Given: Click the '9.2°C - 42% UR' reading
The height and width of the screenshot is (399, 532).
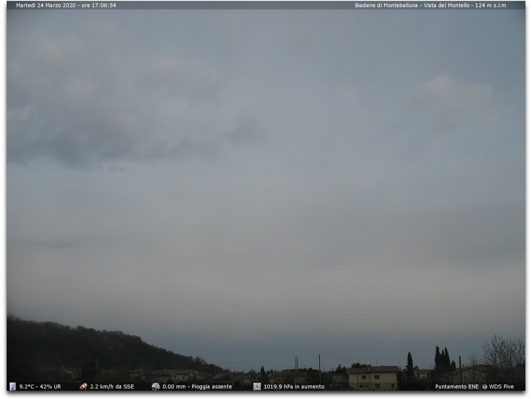Looking at the screenshot, I should point(40,387).
